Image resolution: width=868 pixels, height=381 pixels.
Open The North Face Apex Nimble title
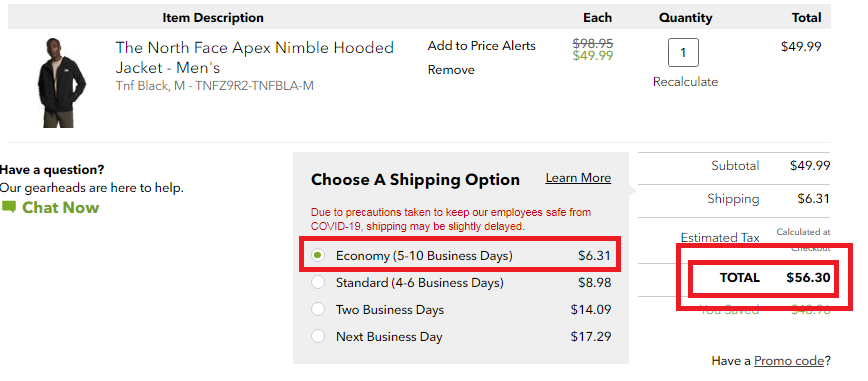tap(255, 57)
